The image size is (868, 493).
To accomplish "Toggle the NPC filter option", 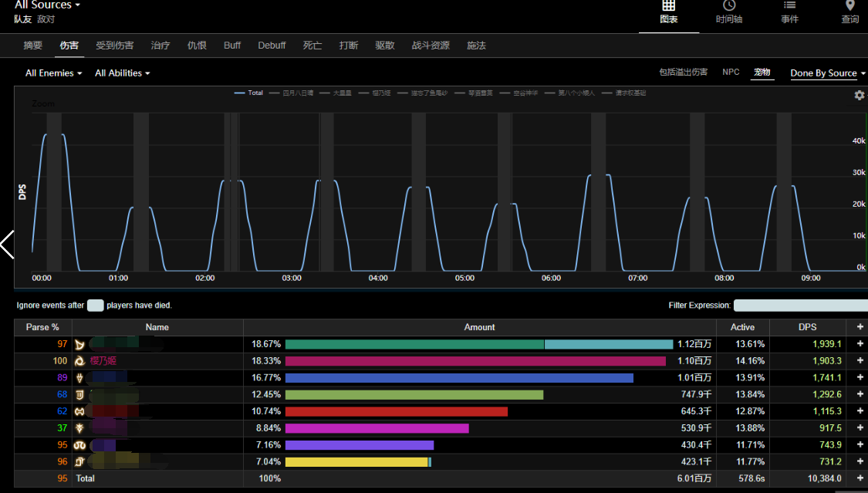I will pyautogui.click(x=731, y=73).
